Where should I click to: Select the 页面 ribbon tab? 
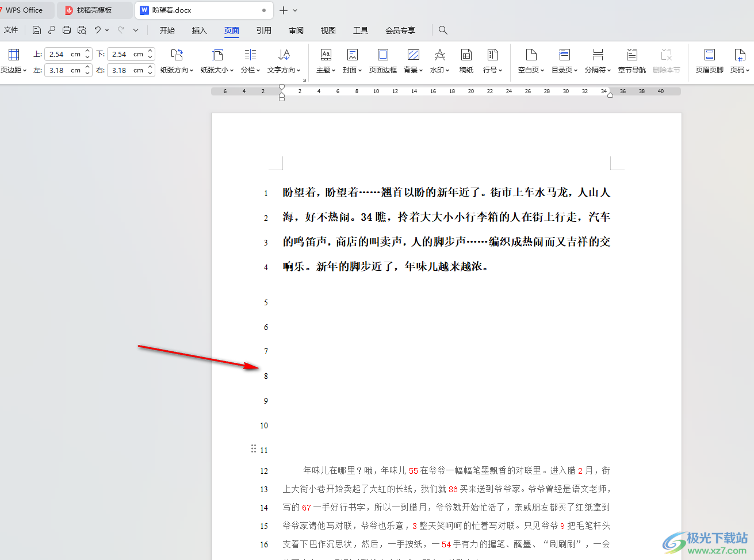click(x=232, y=30)
